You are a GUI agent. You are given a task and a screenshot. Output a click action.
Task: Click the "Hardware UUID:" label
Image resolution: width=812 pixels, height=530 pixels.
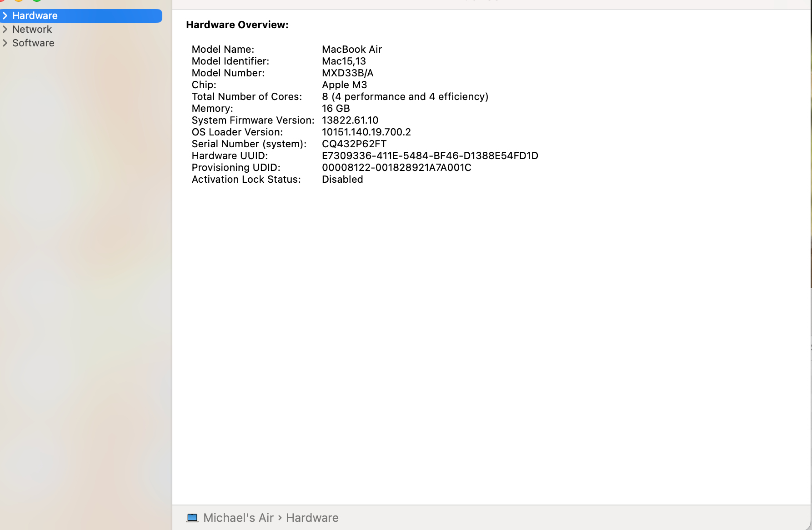coord(230,155)
